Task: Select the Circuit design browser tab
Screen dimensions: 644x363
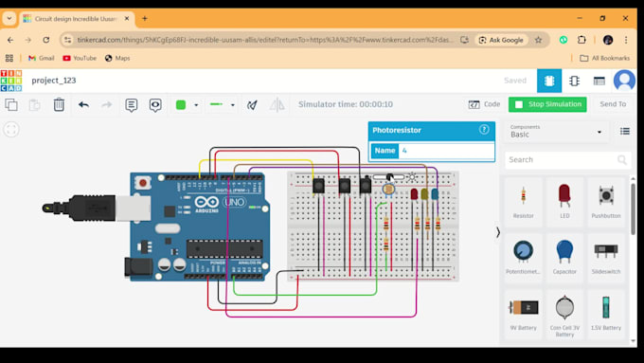Action: [76, 19]
